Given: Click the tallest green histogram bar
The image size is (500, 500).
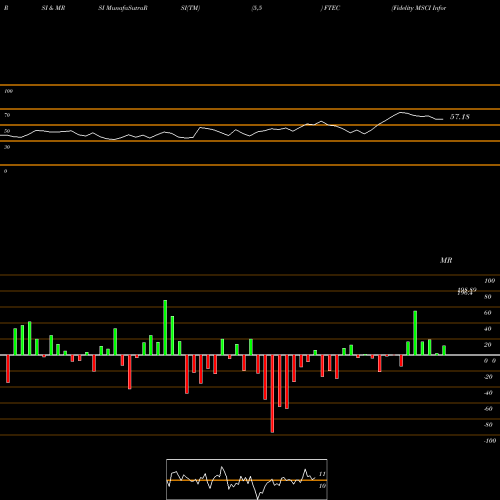Looking at the screenshot, I should (165, 328).
